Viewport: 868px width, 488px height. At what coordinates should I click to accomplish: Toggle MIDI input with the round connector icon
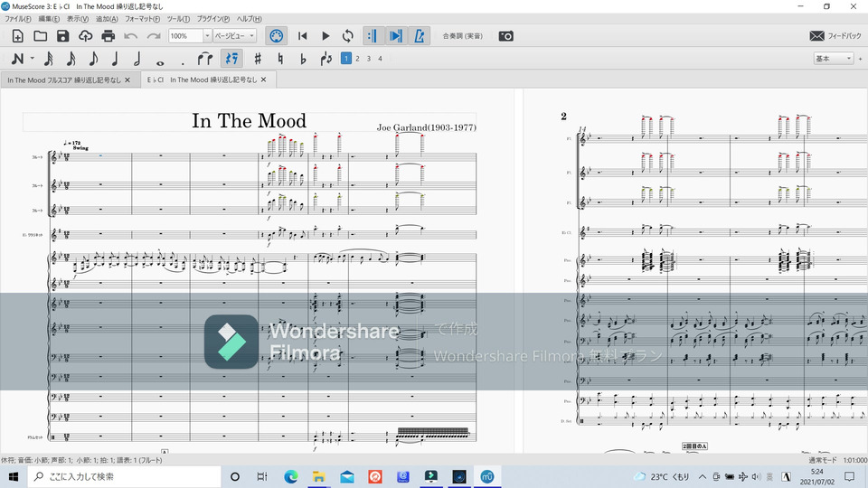pyautogui.click(x=277, y=36)
